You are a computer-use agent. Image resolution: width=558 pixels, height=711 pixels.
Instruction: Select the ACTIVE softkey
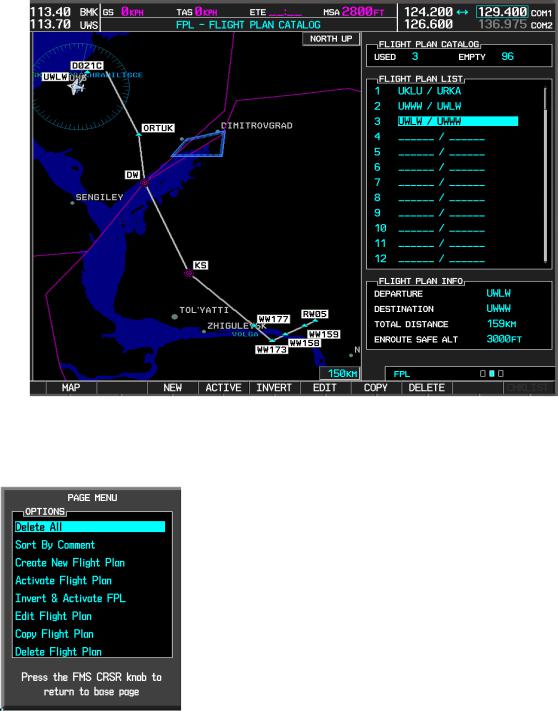coord(223,388)
